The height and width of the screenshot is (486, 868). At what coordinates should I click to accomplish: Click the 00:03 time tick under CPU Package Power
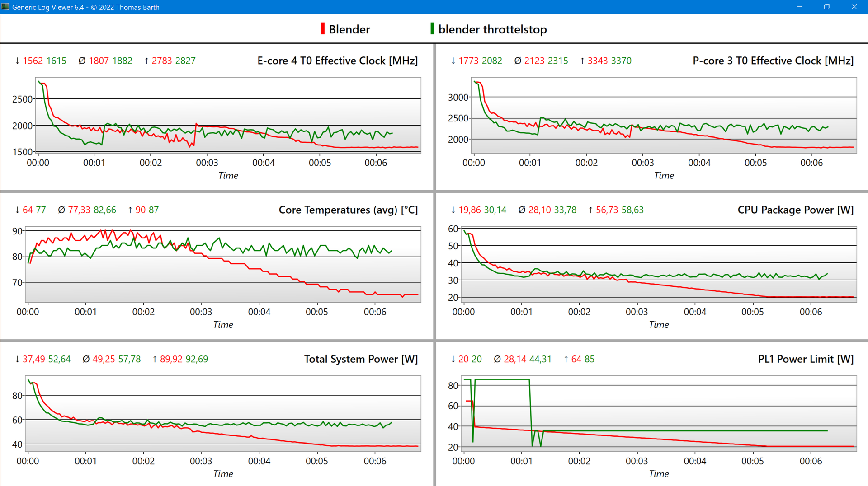pyautogui.click(x=637, y=312)
